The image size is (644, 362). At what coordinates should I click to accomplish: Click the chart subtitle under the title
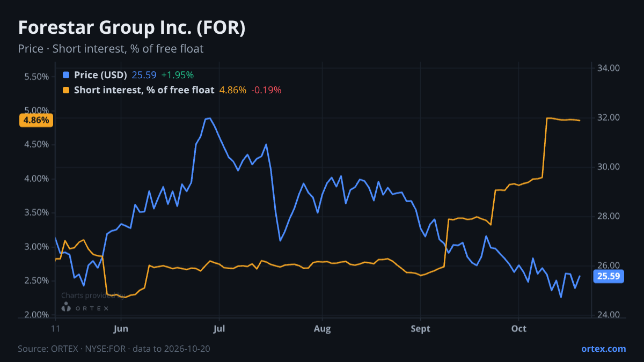[x=111, y=49]
